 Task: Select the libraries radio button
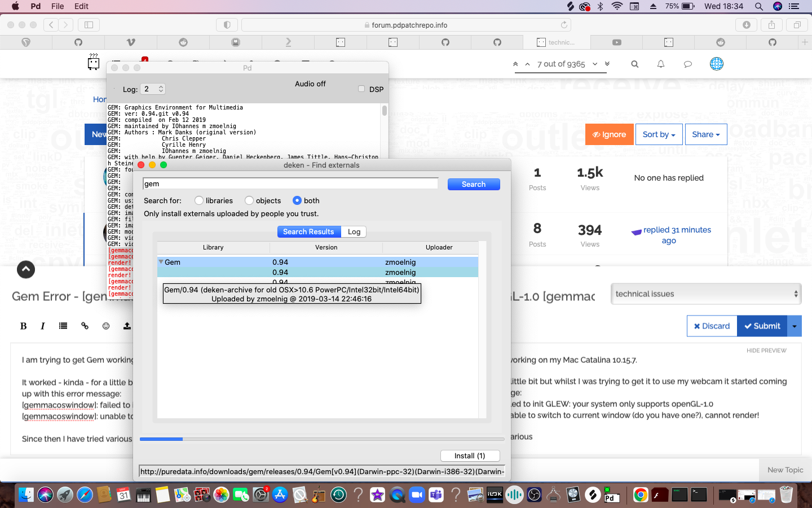click(198, 200)
